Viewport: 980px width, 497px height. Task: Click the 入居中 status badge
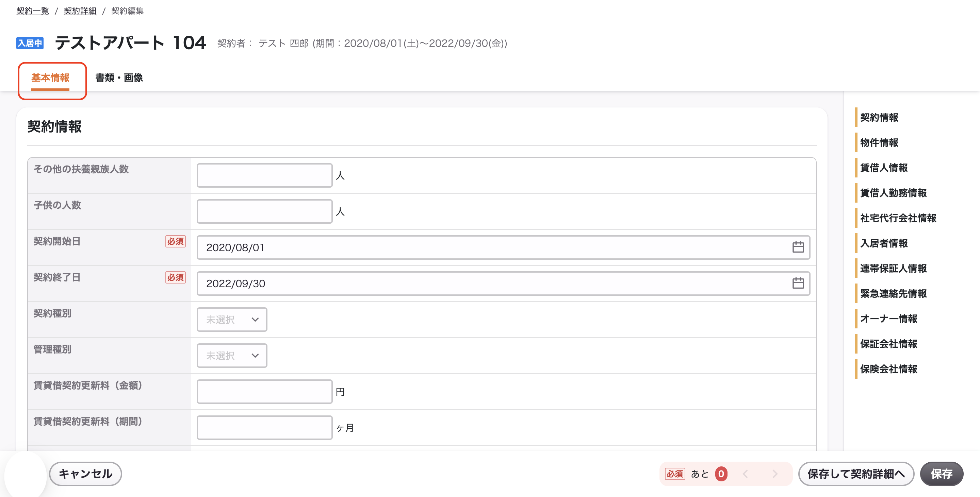click(x=30, y=43)
